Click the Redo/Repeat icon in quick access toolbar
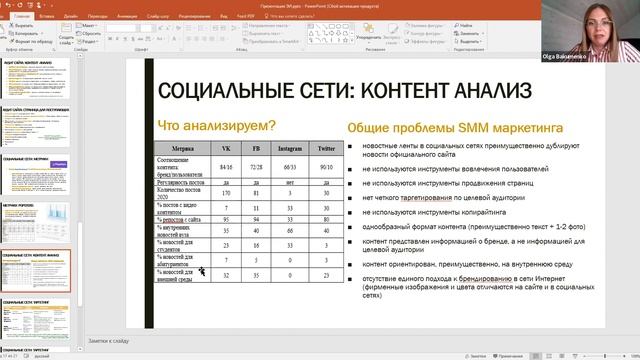The height and width of the screenshot is (360, 640). 20,5
